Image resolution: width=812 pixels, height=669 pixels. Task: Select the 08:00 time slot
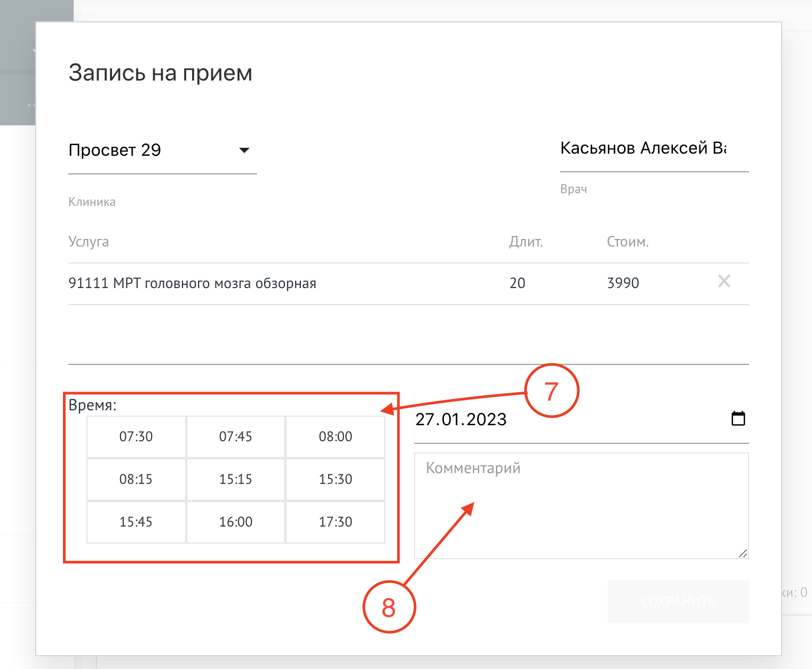point(336,437)
